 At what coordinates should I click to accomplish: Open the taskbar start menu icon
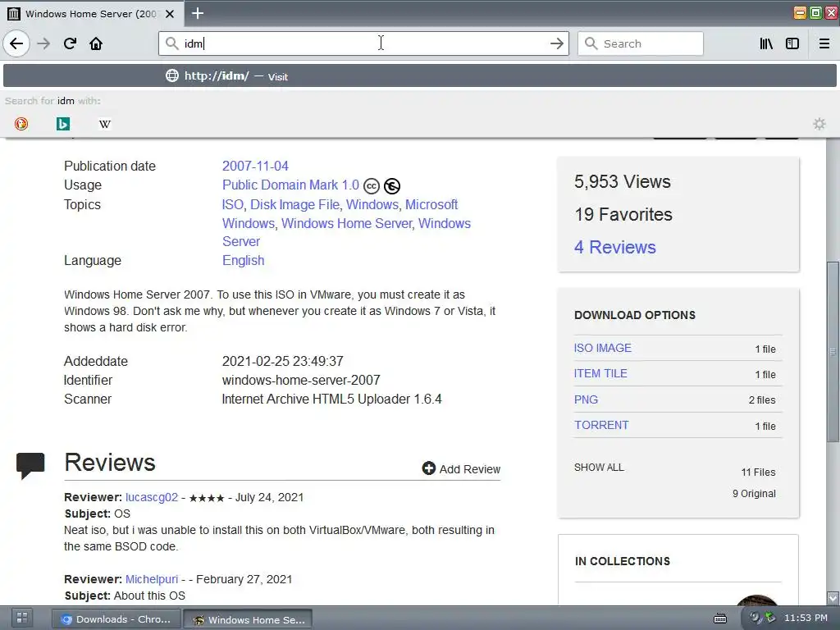[x=22, y=618]
